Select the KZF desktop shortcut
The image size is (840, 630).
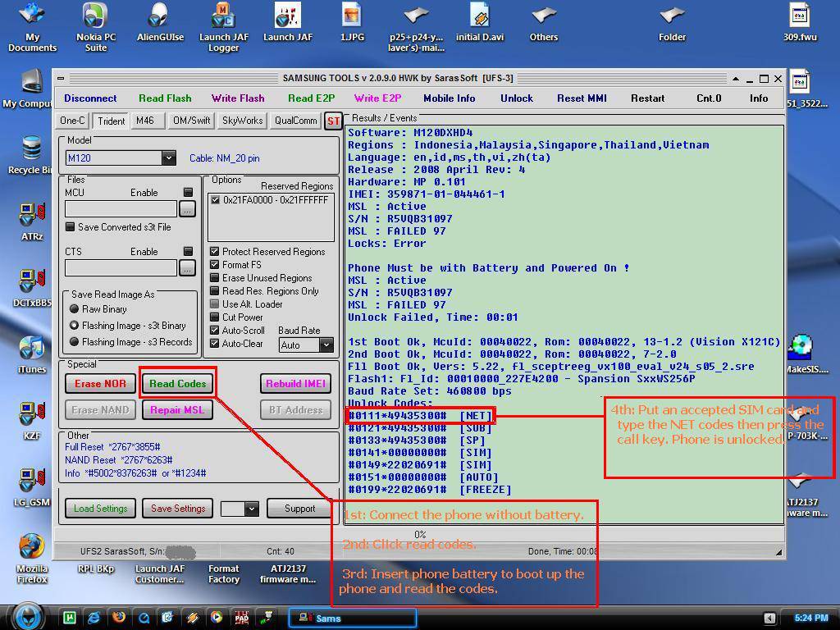32,421
